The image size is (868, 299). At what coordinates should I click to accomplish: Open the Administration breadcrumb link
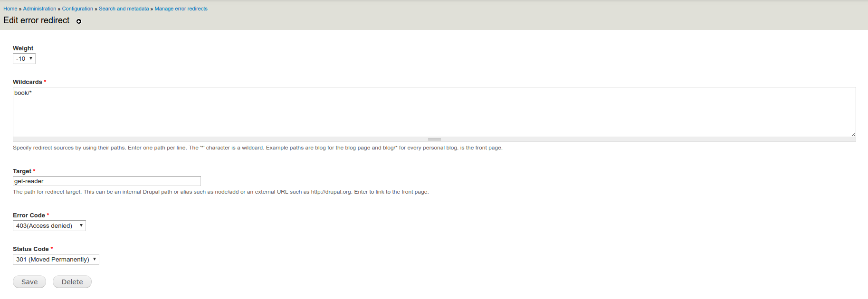39,9
